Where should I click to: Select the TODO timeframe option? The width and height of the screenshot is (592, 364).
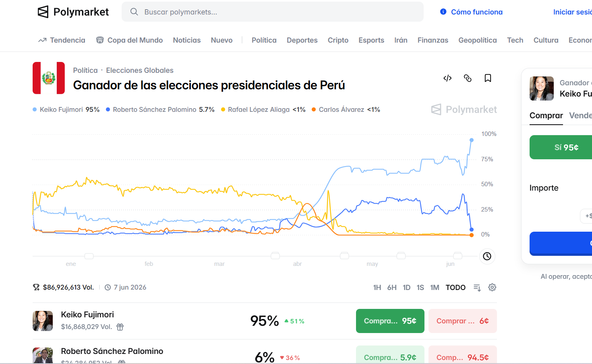point(455,288)
